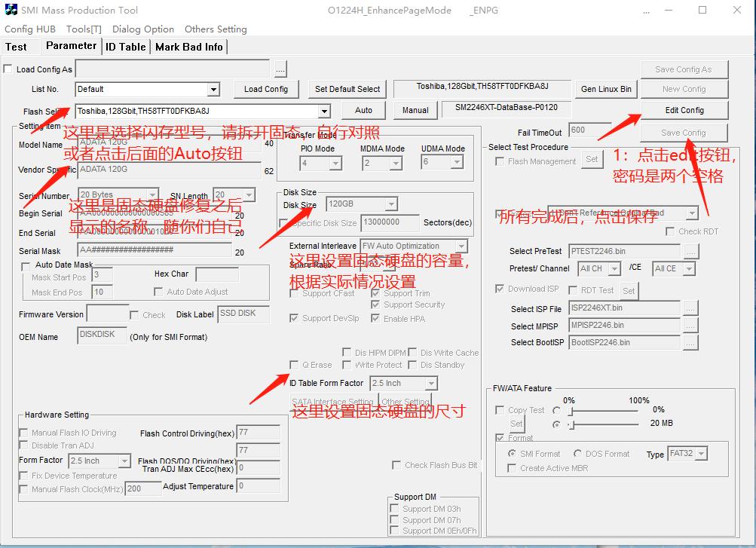Click browse button for Select ISP File

[690, 308]
